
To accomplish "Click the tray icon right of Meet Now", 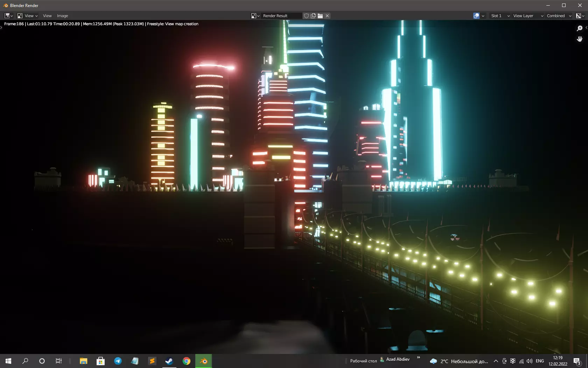I will (x=513, y=361).
